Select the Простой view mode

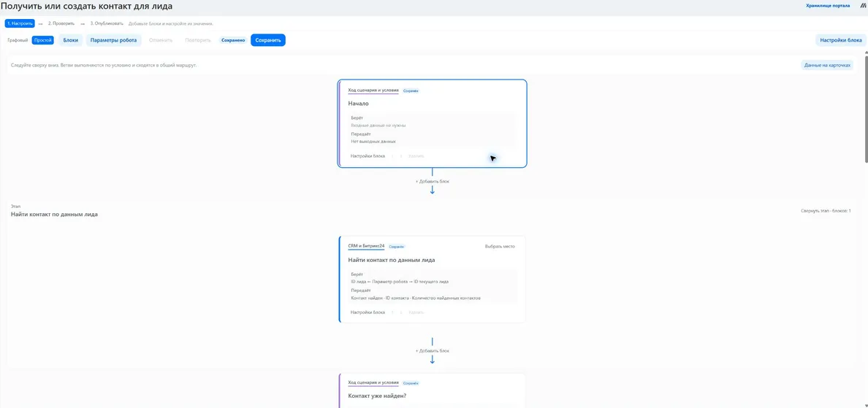point(42,40)
